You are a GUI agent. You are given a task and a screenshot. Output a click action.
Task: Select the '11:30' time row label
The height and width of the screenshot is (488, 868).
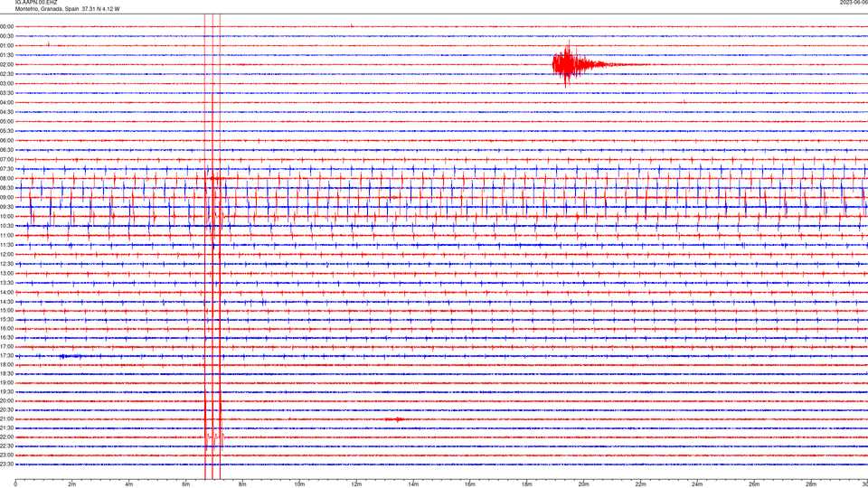tap(6, 245)
